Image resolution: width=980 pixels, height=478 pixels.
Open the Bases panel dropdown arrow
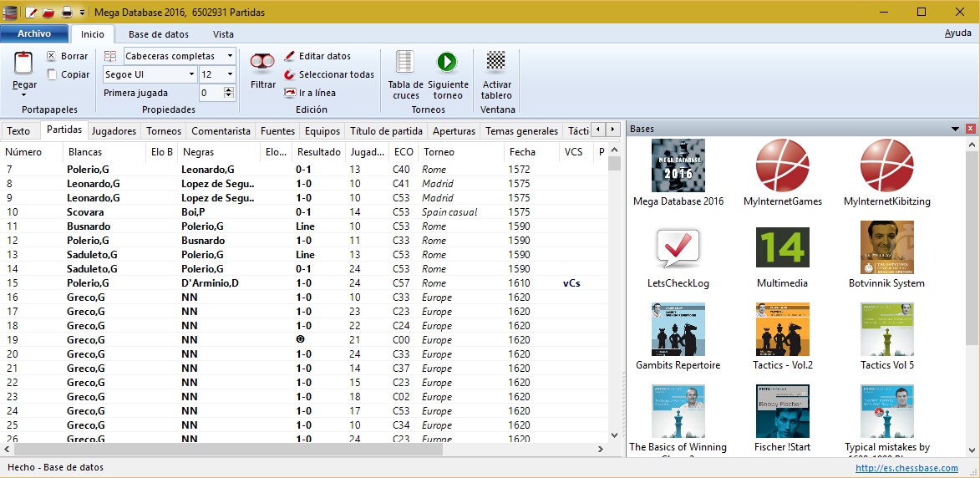click(x=955, y=129)
